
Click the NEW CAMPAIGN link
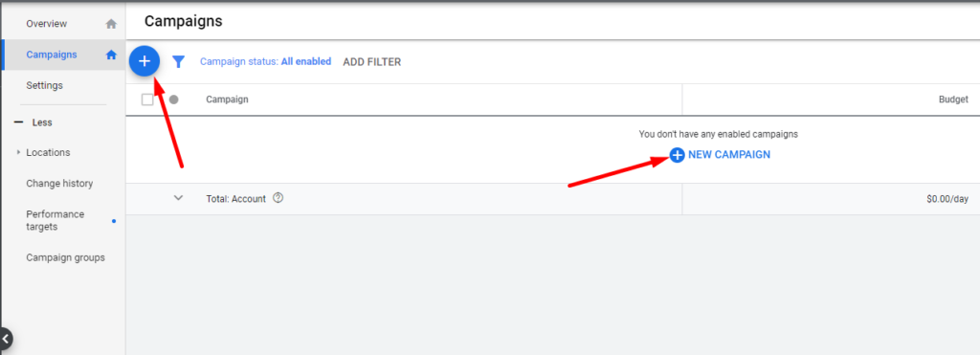coord(728,154)
